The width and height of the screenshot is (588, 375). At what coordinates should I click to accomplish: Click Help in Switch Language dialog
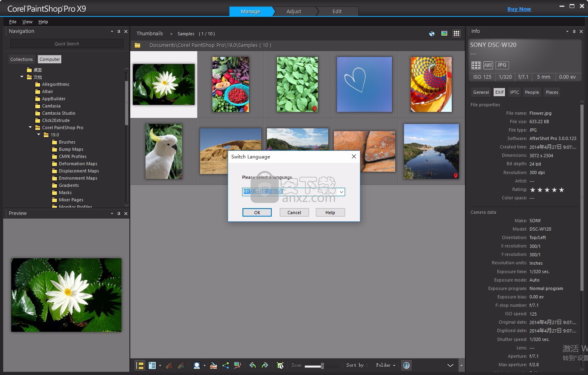(x=330, y=213)
